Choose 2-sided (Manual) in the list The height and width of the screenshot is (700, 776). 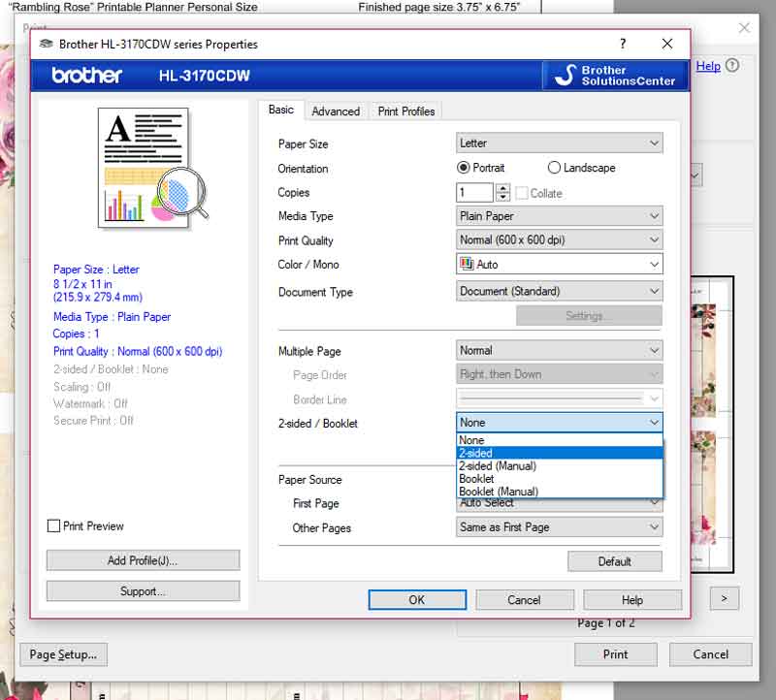(560, 465)
